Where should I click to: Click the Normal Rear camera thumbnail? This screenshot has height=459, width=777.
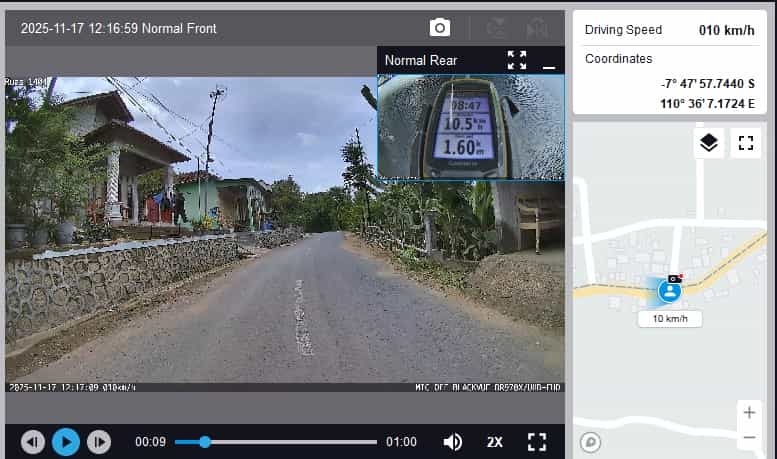coord(470,126)
